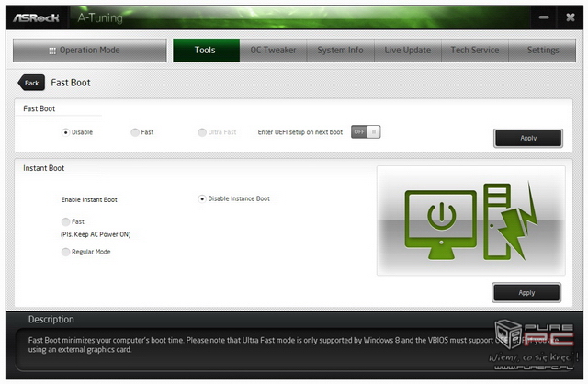Image resolution: width=588 pixels, height=384 pixels.
Task: Select the Tools tab
Action: point(205,51)
